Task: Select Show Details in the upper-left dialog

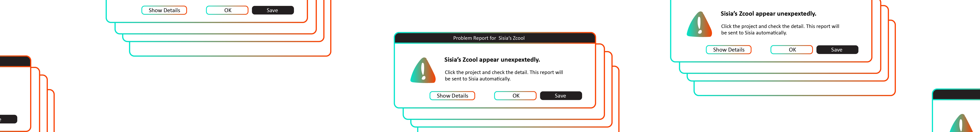Action: pos(164,10)
